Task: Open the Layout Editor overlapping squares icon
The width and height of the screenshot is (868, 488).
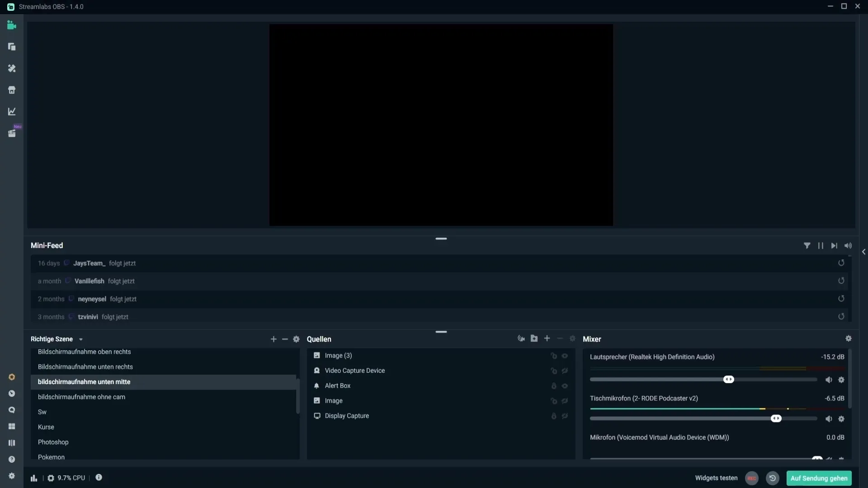Action: (x=12, y=47)
